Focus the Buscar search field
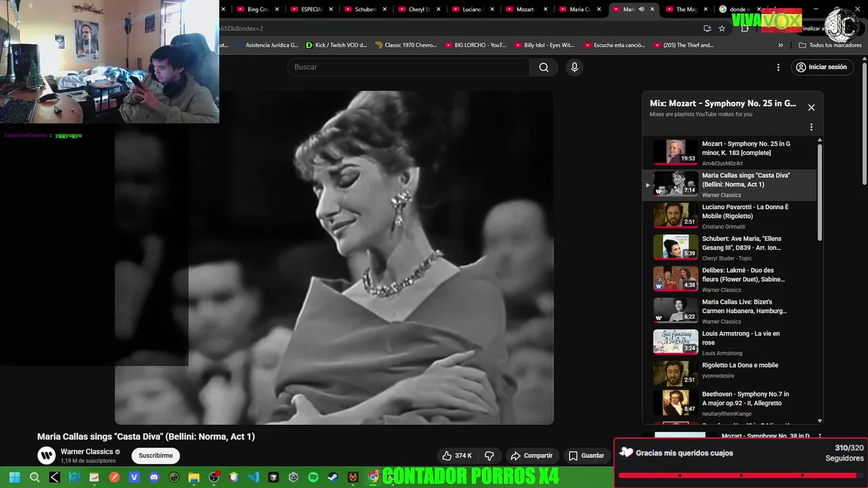Viewport: 868px width, 488px height. point(409,67)
